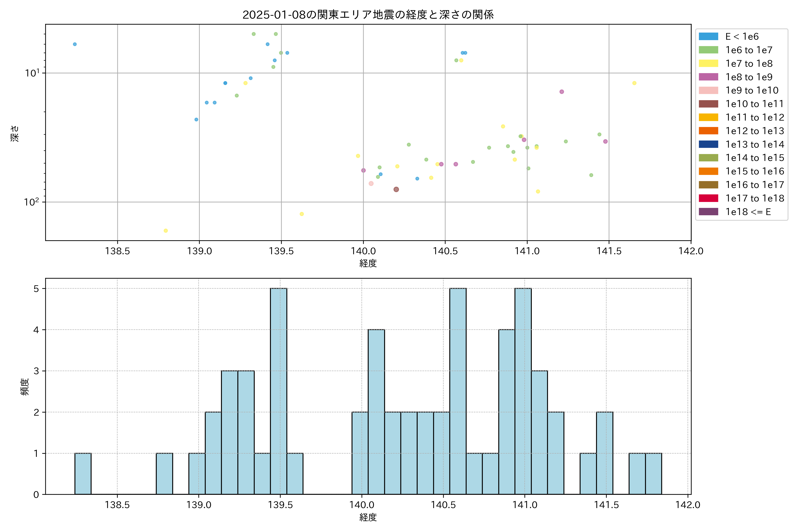
Task: Click the pink scatter point near longitude 140.05
Action: tap(371, 184)
